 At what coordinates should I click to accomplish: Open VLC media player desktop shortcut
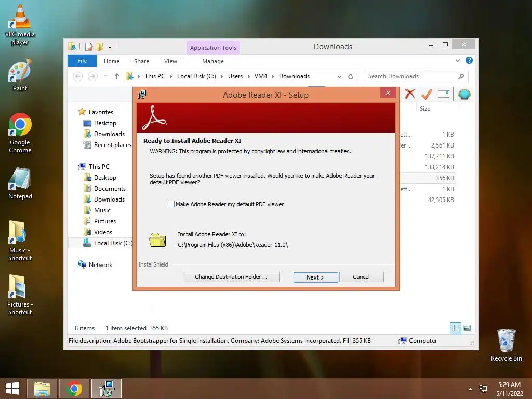point(20,25)
